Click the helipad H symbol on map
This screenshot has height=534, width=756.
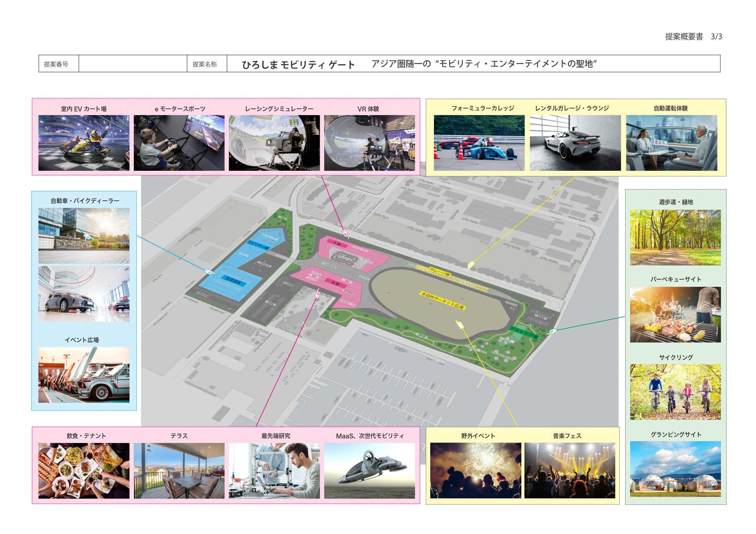pyautogui.click(x=512, y=309)
